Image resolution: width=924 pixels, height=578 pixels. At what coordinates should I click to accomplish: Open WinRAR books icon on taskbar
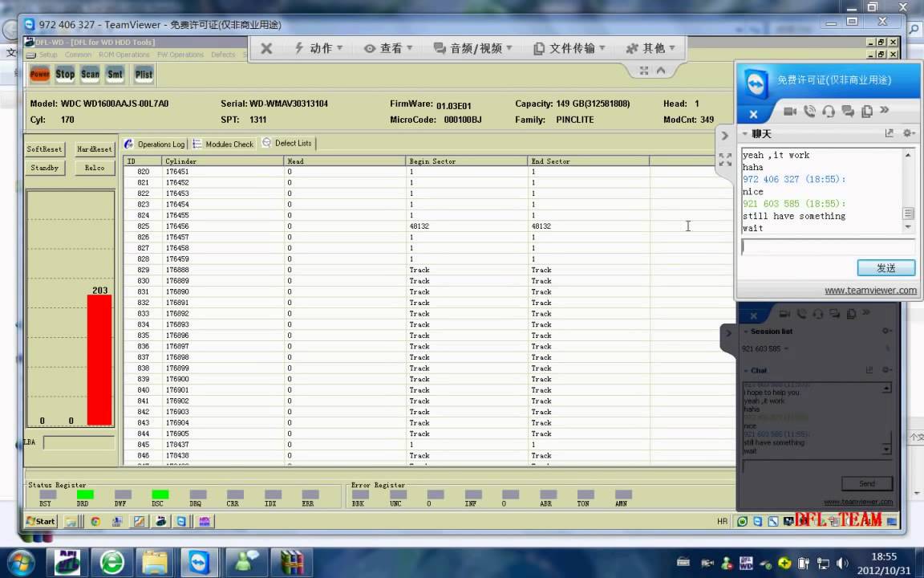(291, 563)
